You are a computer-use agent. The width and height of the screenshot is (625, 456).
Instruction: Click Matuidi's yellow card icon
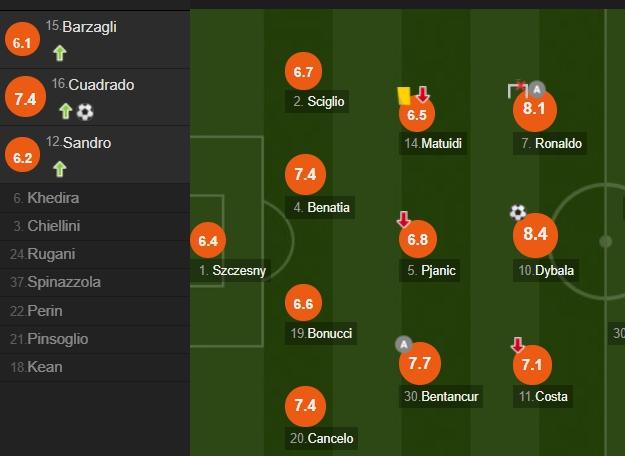click(x=404, y=96)
